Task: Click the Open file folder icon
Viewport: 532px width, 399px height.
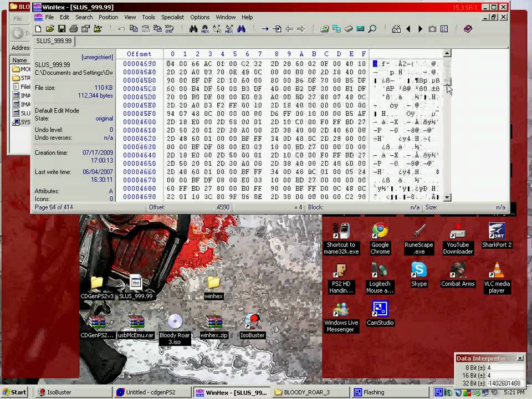Action: click(x=50, y=29)
